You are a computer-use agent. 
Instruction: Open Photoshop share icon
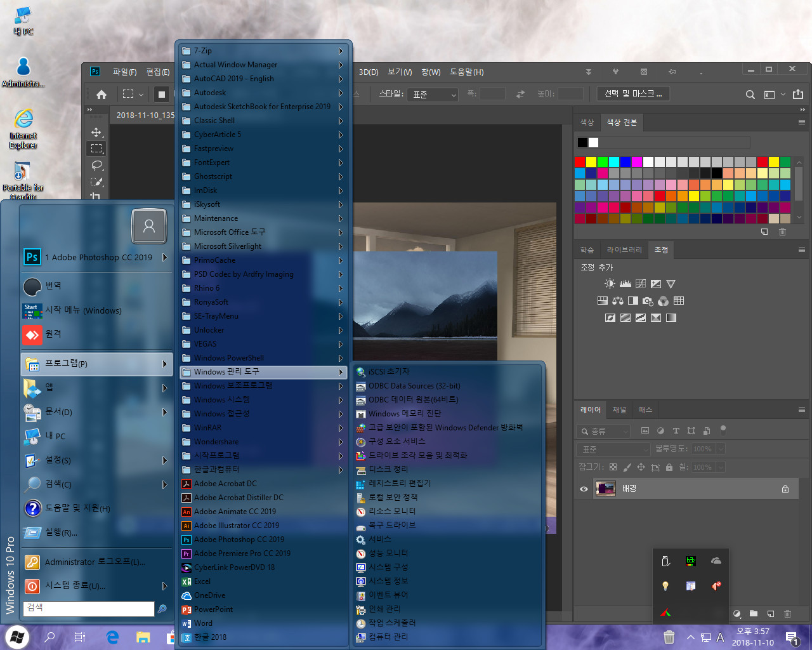(798, 94)
